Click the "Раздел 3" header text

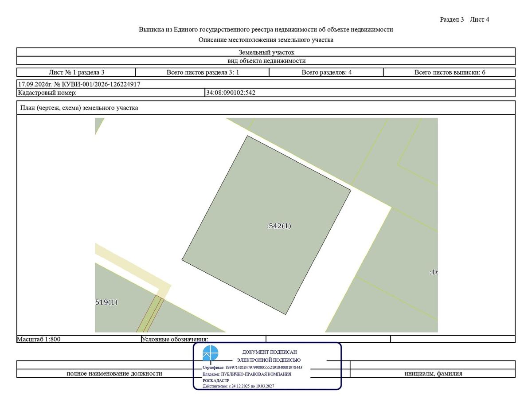tap(452, 20)
